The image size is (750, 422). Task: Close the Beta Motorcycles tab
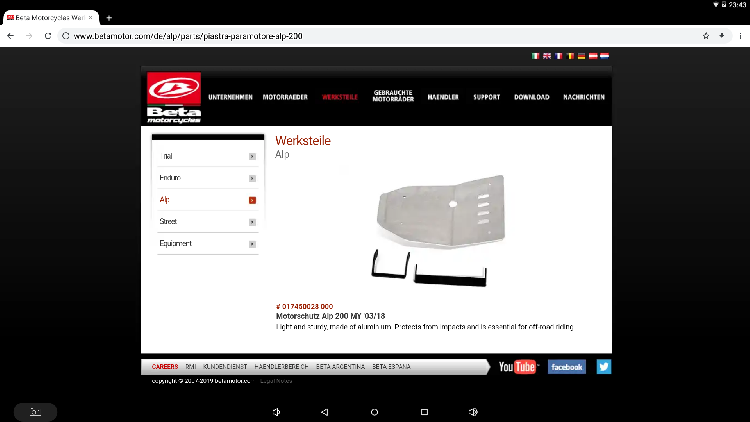(90, 18)
